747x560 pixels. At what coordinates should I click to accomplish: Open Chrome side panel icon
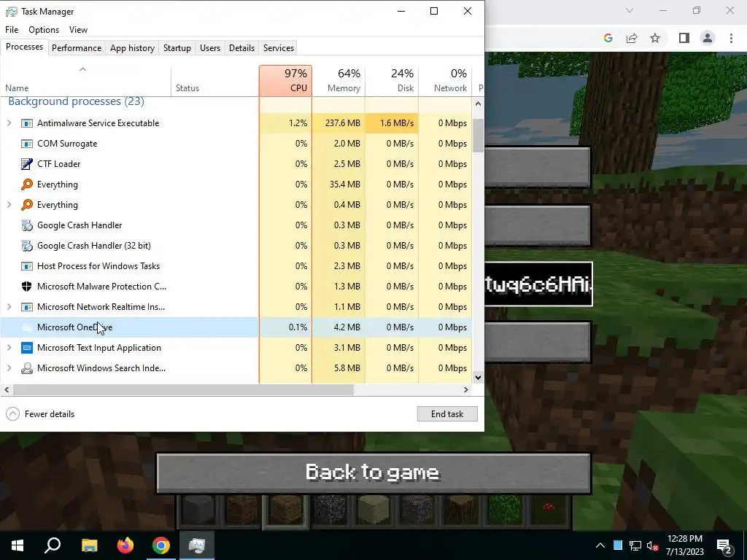pos(684,38)
